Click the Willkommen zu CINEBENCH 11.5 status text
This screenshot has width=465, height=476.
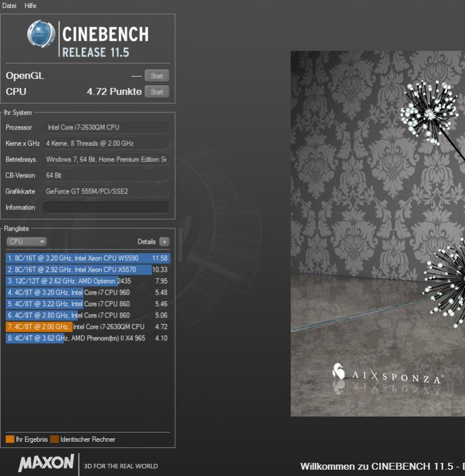(x=383, y=466)
